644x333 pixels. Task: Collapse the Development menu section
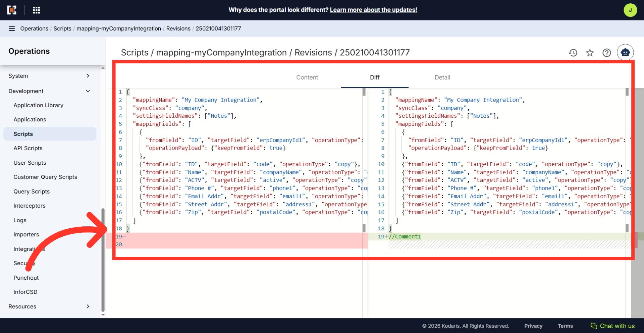point(50,91)
